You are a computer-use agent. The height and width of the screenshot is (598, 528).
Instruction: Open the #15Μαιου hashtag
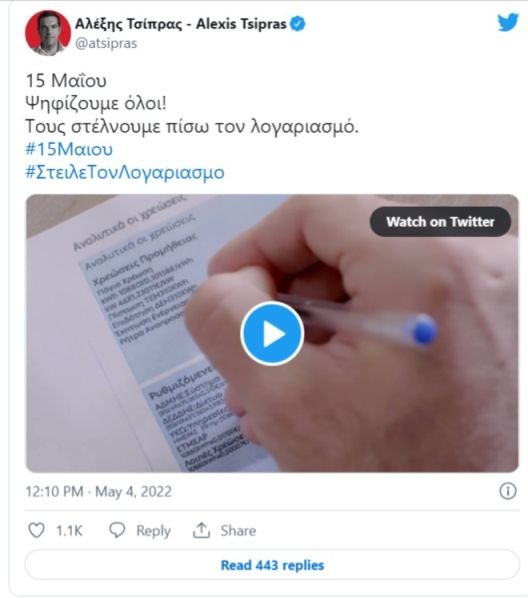[x=69, y=149]
